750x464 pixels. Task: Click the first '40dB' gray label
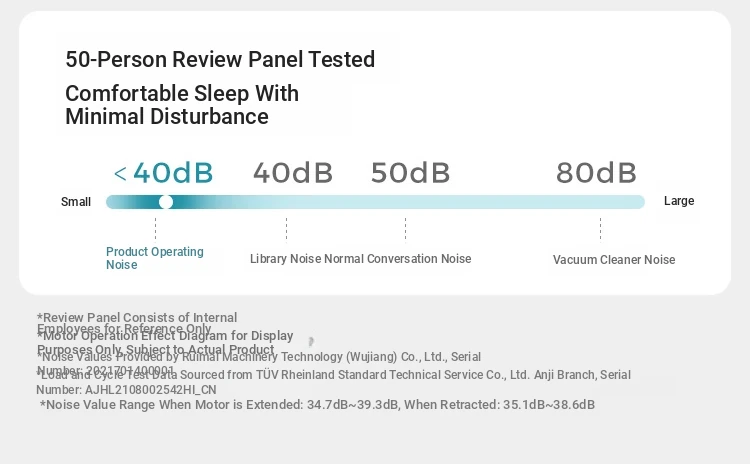point(293,173)
